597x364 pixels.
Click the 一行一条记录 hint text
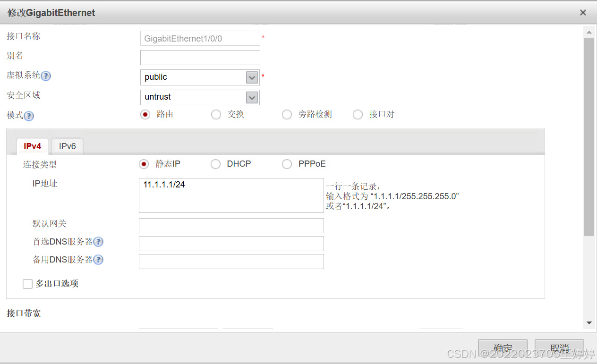coord(353,186)
